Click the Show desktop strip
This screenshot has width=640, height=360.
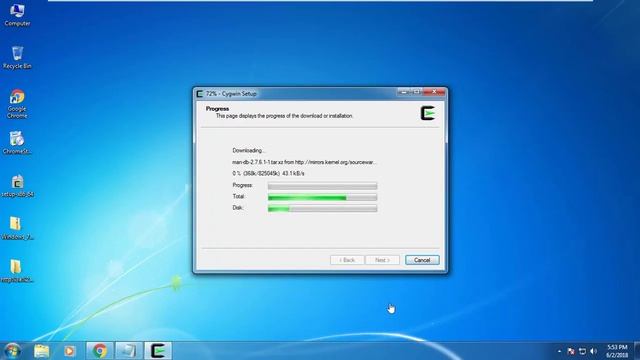tap(637, 351)
